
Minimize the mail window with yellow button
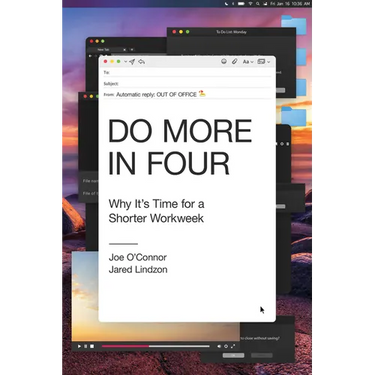pos(112,62)
